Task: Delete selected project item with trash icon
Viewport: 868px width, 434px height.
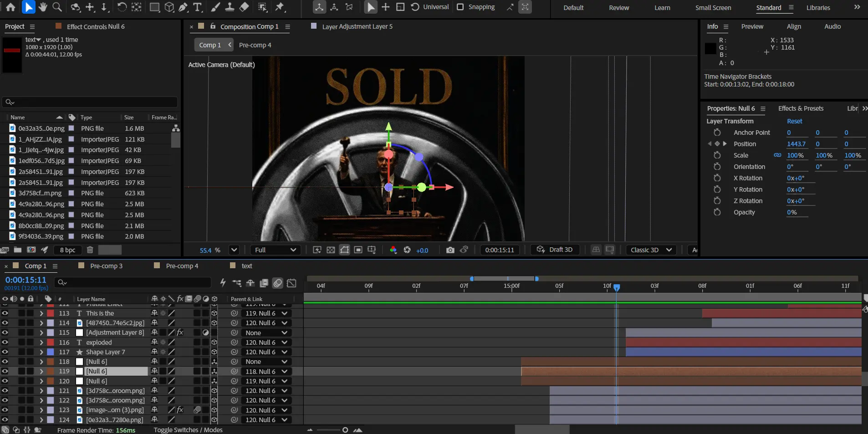Action: [90, 250]
